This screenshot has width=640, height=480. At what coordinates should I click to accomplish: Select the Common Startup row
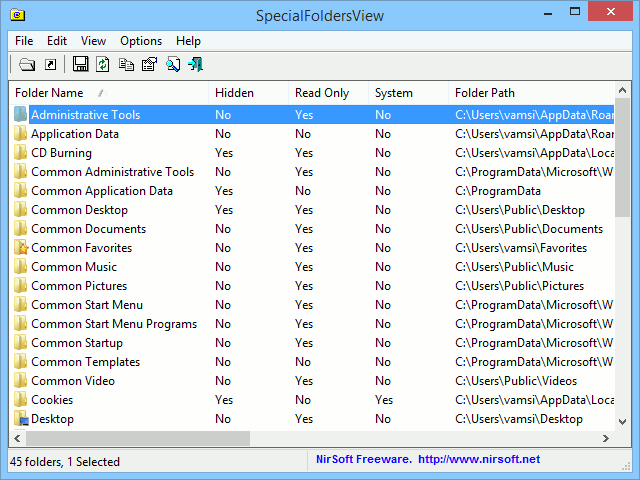(312, 343)
